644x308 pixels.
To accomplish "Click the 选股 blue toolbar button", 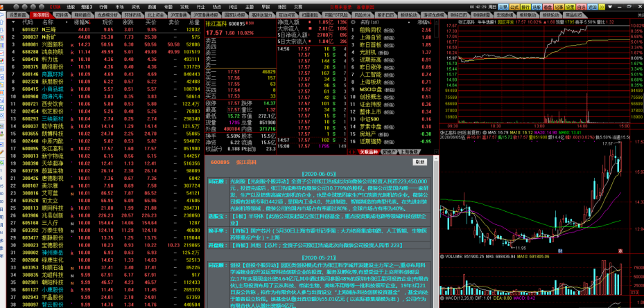I will click(537, 7).
